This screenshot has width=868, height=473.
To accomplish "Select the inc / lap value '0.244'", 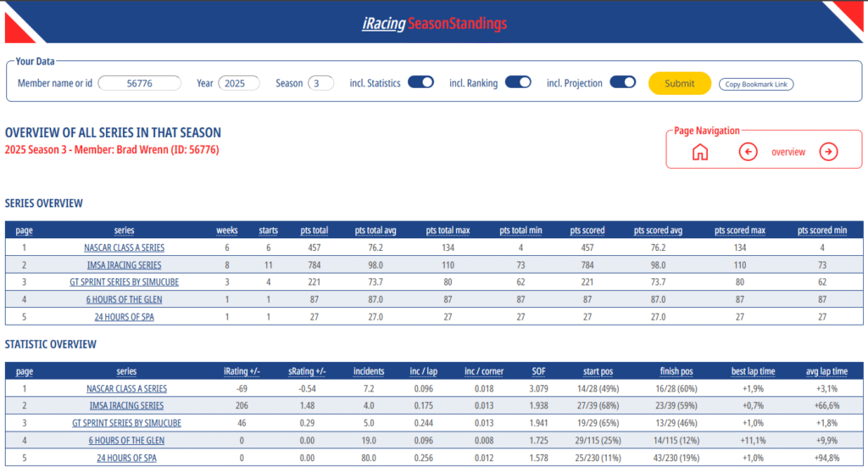I will pyautogui.click(x=424, y=423).
